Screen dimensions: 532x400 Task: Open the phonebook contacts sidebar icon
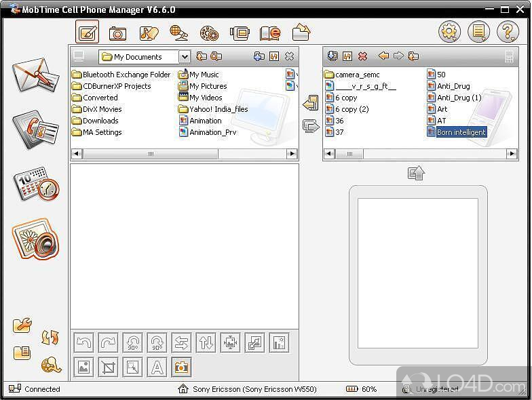(35, 129)
